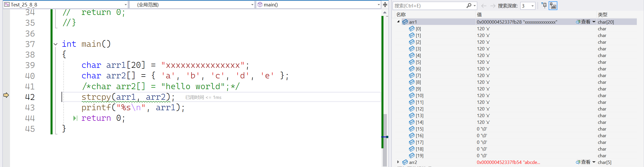Select the arr1 [15] element row
This screenshot has height=167, width=644.
click(516, 129)
